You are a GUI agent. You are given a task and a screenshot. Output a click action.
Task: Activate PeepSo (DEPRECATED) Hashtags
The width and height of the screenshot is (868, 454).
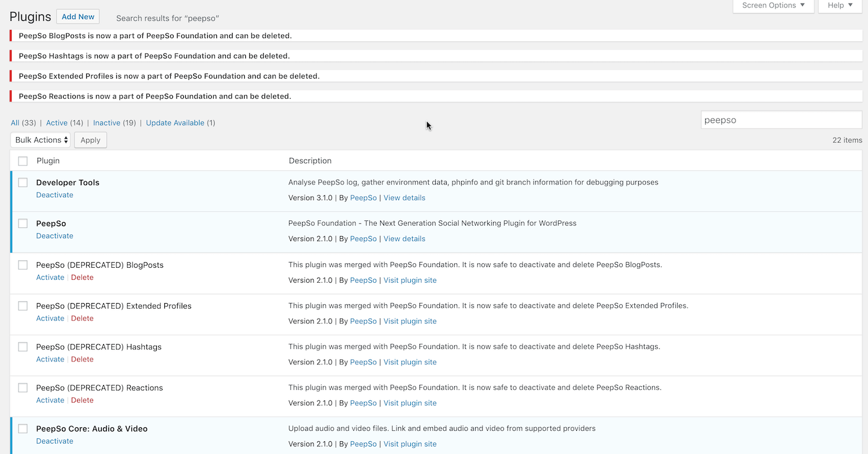pyautogui.click(x=50, y=359)
